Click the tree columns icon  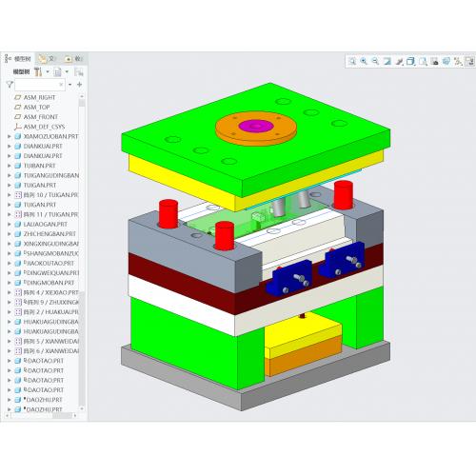(x=78, y=72)
